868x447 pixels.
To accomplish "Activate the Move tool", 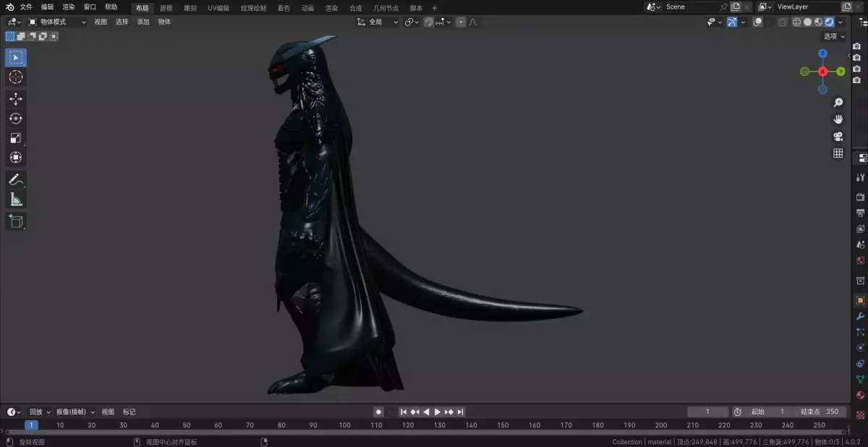I will [x=16, y=99].
